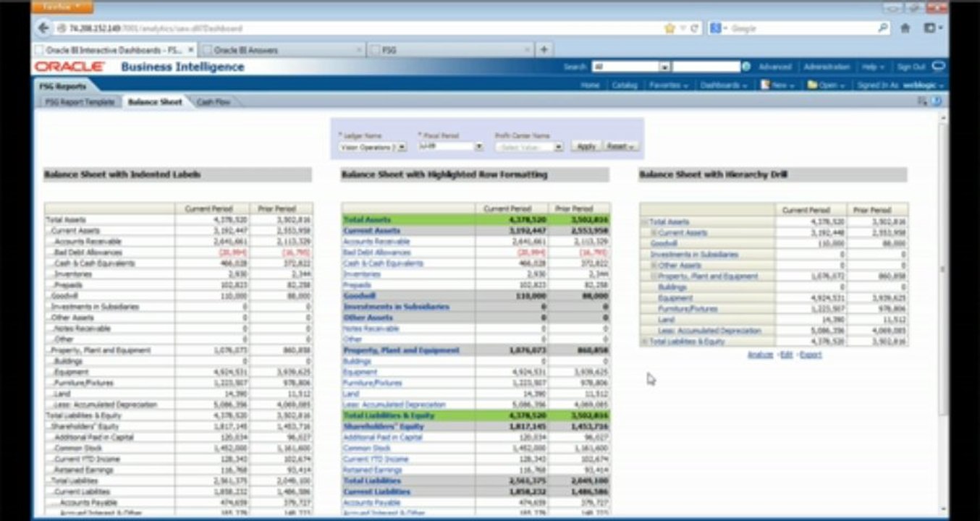Viewport: 980px width, 521px height.
Task: Collapse Property, Plant and Equipment hierarchy row
Action: (654, 276)
